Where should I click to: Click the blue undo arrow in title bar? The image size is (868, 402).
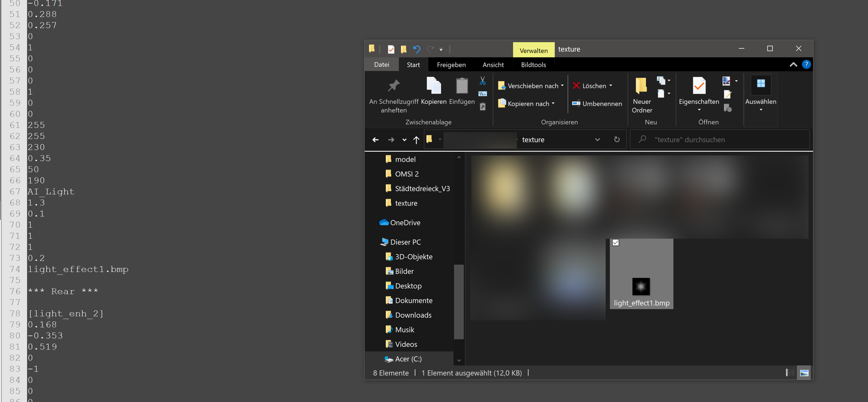click(x=416, y=49)
